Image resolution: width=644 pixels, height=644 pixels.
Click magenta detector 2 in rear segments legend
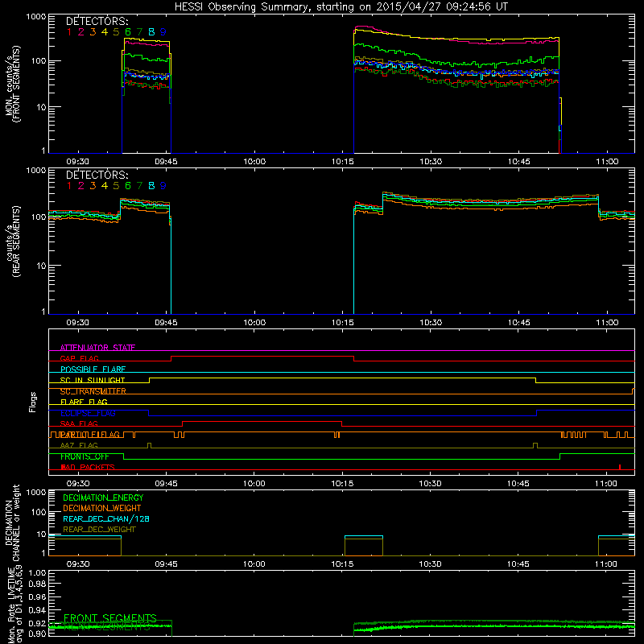point(81,186)
